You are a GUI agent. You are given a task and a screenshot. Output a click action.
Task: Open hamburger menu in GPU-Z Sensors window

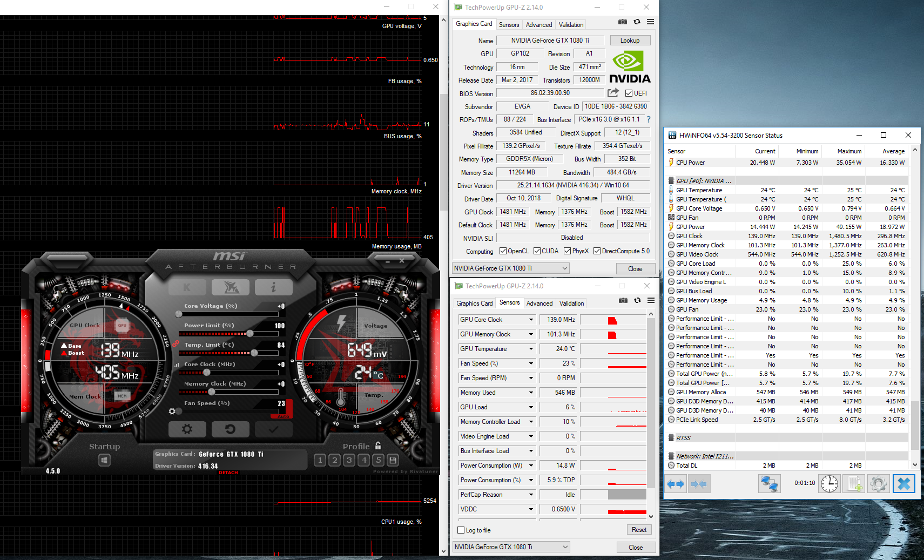tap(651, 301)
